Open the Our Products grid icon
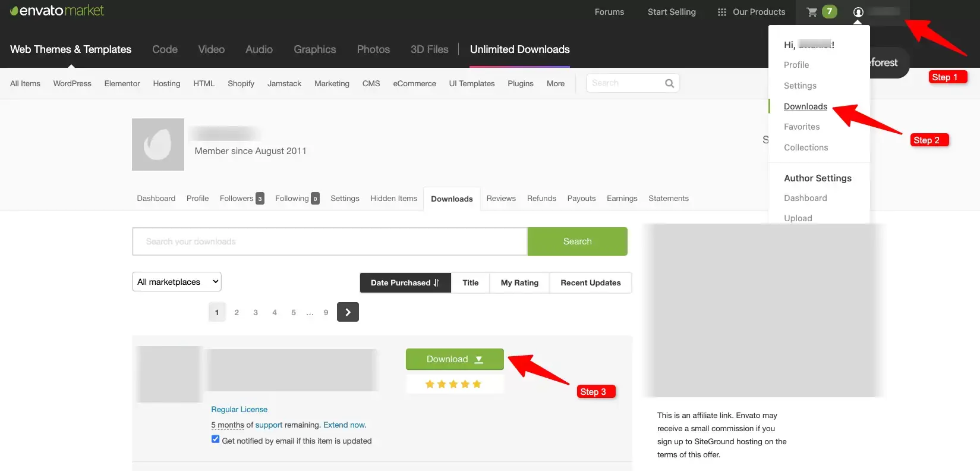This screenshot has height=471, width=980. 721,12
